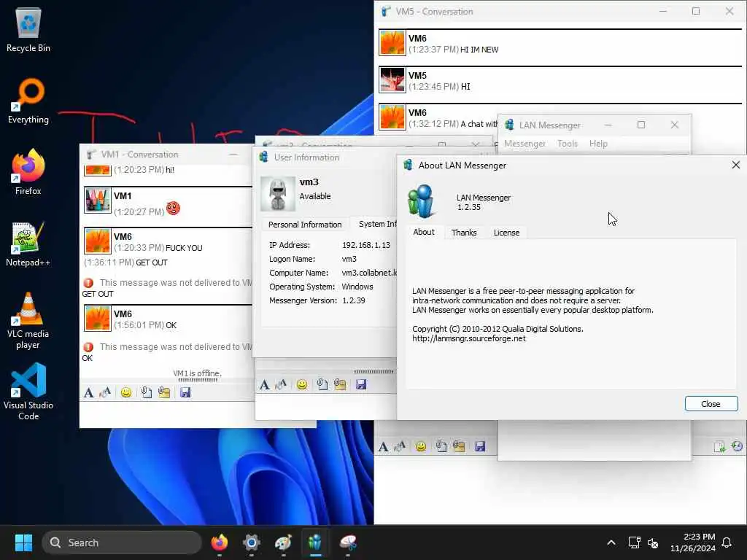747x560 pixels.
Task: Click the Messenger Version value 1.2.39
Action: [354, 301]
